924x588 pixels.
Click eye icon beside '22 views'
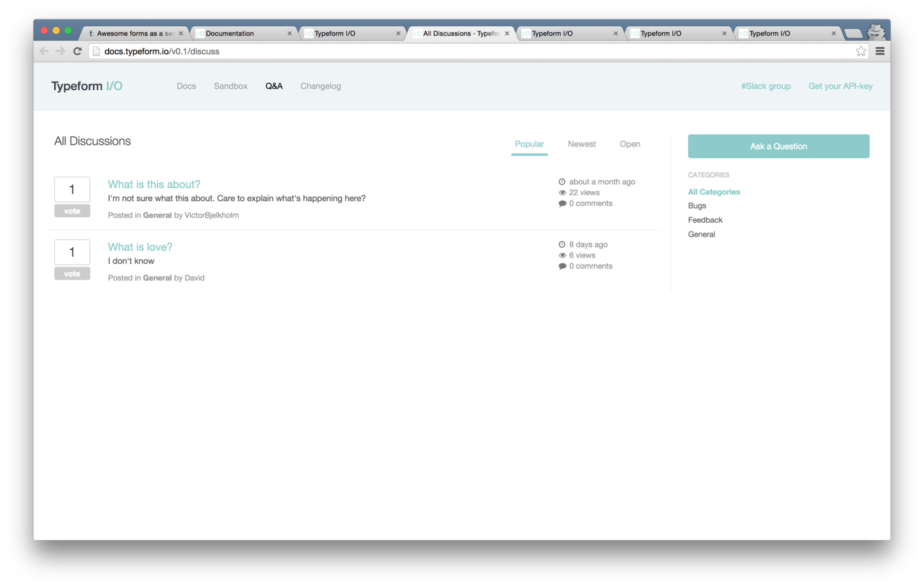click(562, 193)
